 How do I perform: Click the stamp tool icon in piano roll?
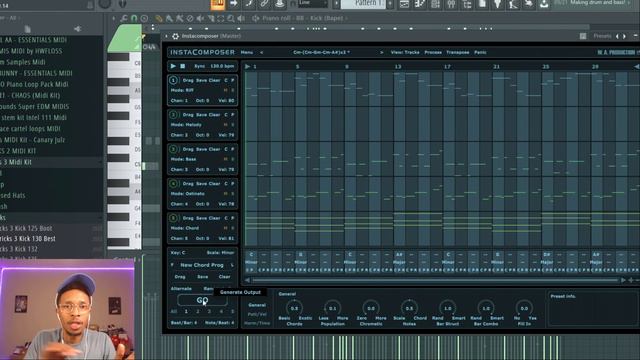(144, 18)
